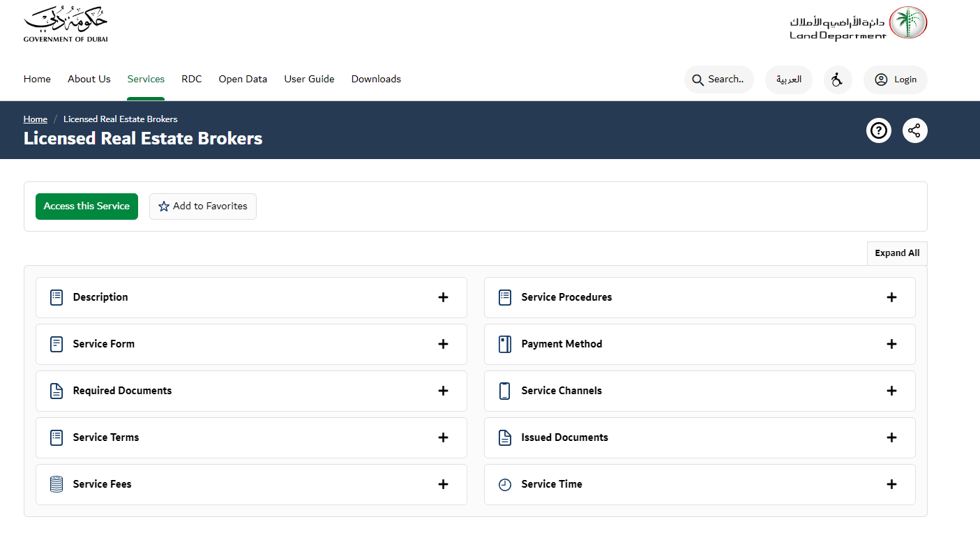Open the Services menu item

coord(146,79)
